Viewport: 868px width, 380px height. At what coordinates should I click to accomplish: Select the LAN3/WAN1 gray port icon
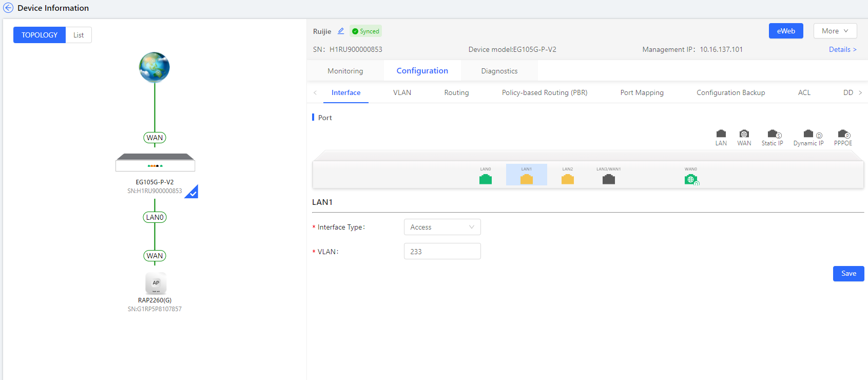point(609,179)
